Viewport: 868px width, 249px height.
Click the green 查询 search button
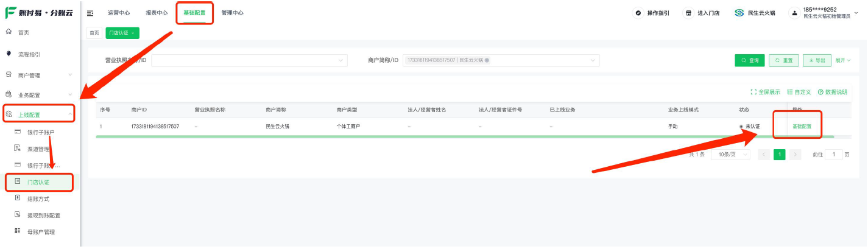pos(749,60)
